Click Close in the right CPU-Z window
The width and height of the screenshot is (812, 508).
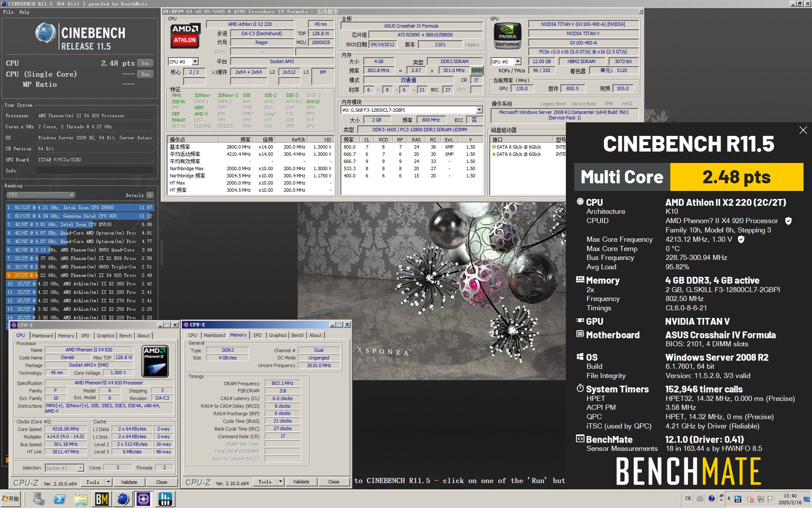click(334, 482)
